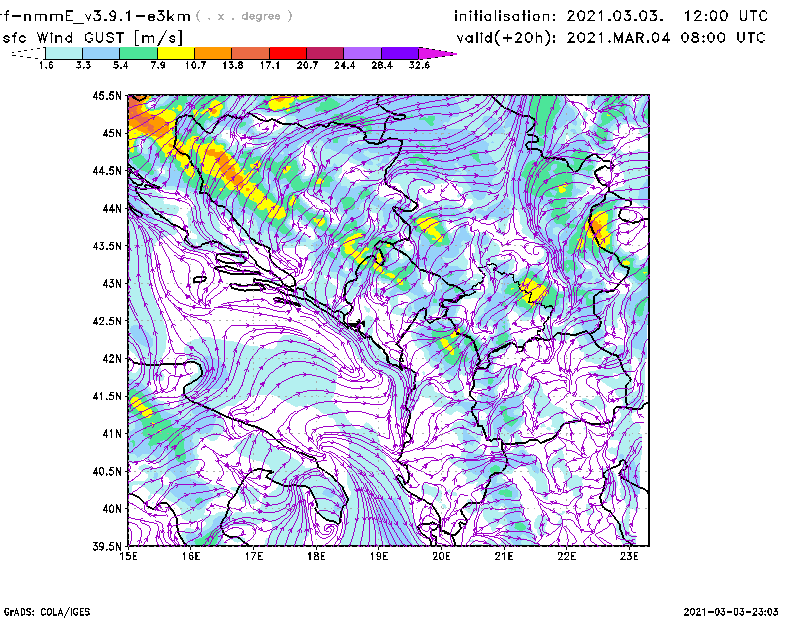Screen dimensions: 800x618
Task: Click the 42.5N latitude label
Action: [107, 321]
